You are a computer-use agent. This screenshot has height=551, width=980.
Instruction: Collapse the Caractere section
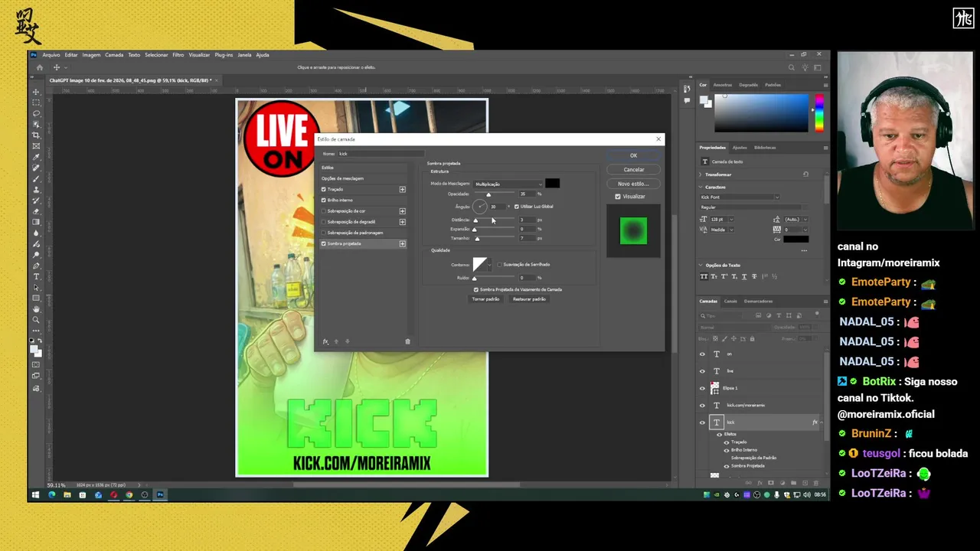point(701,187)
